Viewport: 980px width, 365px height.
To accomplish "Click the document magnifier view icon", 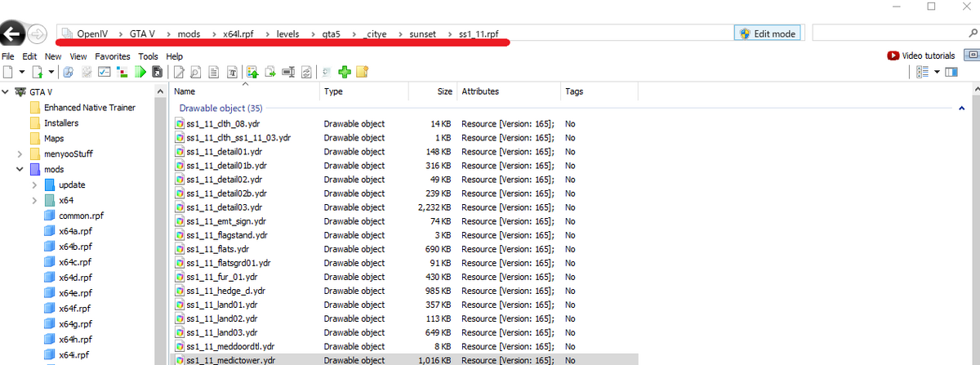I will [195, 72].
